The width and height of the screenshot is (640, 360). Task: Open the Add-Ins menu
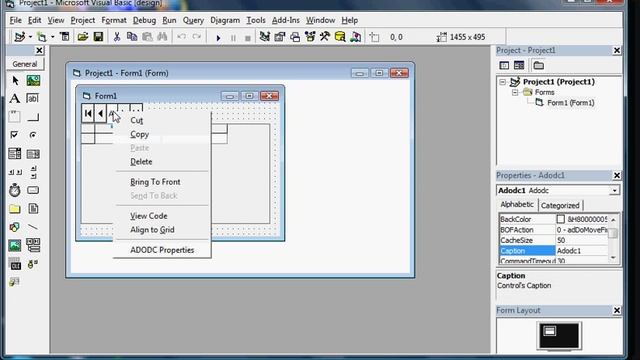click(x=285, y=20)
